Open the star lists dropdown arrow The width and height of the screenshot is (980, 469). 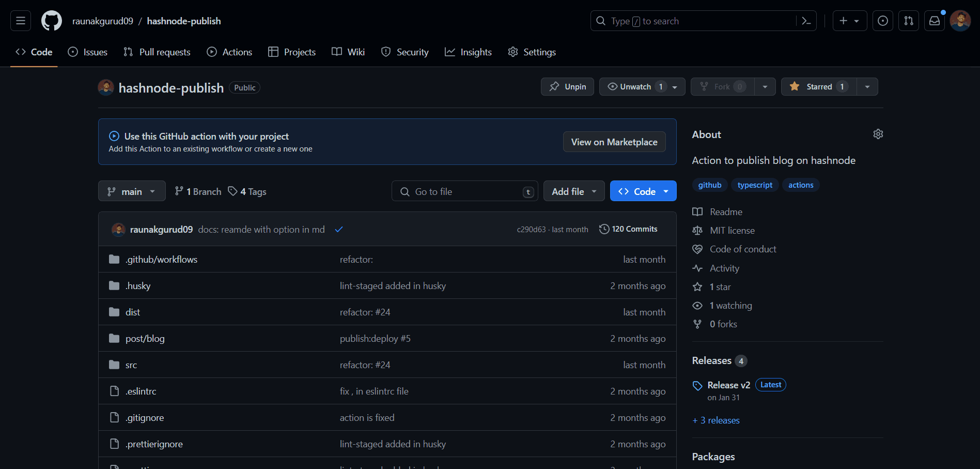(867, 86)
